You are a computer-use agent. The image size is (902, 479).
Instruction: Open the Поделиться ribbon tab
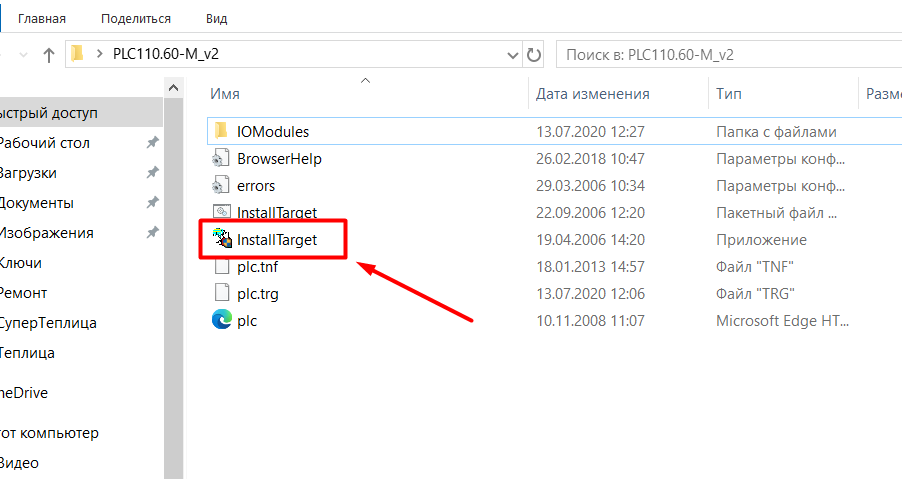click(136, 18)
